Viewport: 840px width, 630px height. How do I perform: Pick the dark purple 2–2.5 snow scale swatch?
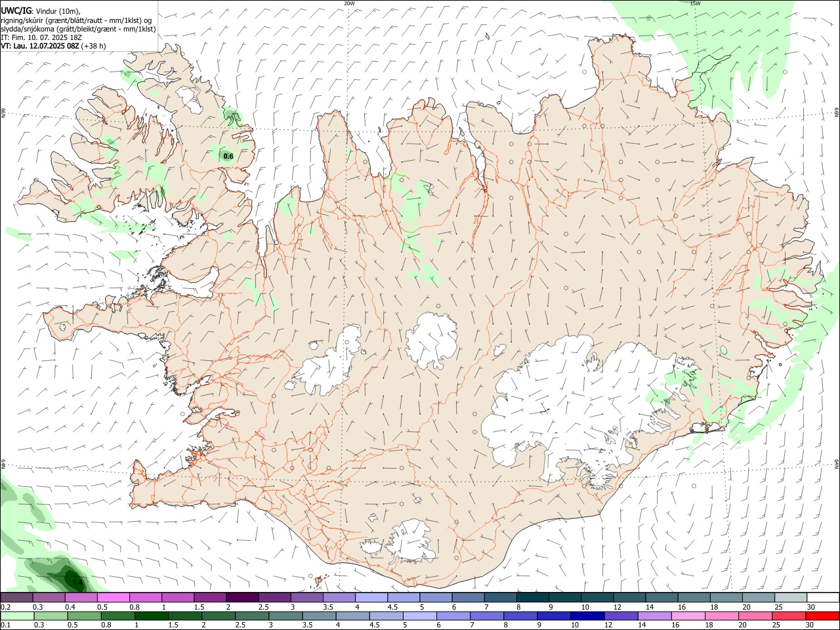click(x=241, y=597)
